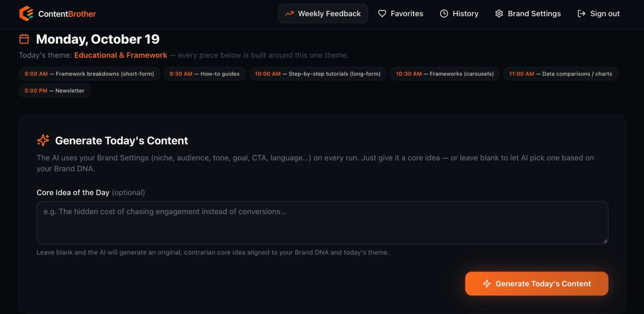Click the clock icon beside History
Viewport: 644px width, 314px height.
444,13
